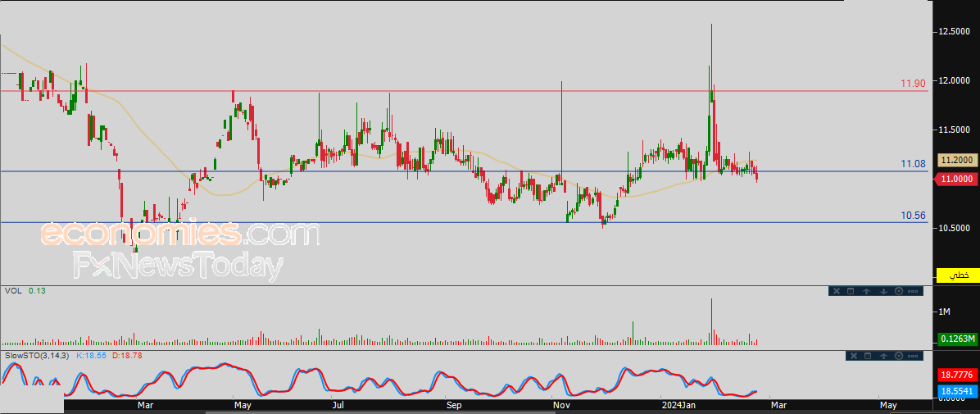Move the VOL panel up
The height and width of the screenshot is (414, 980).
(866, 291)
